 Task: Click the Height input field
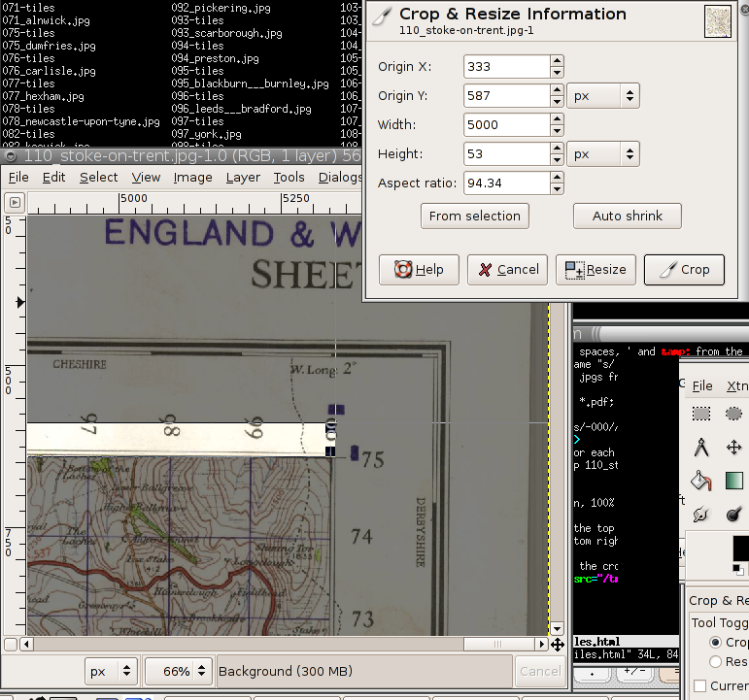[506, 153]
